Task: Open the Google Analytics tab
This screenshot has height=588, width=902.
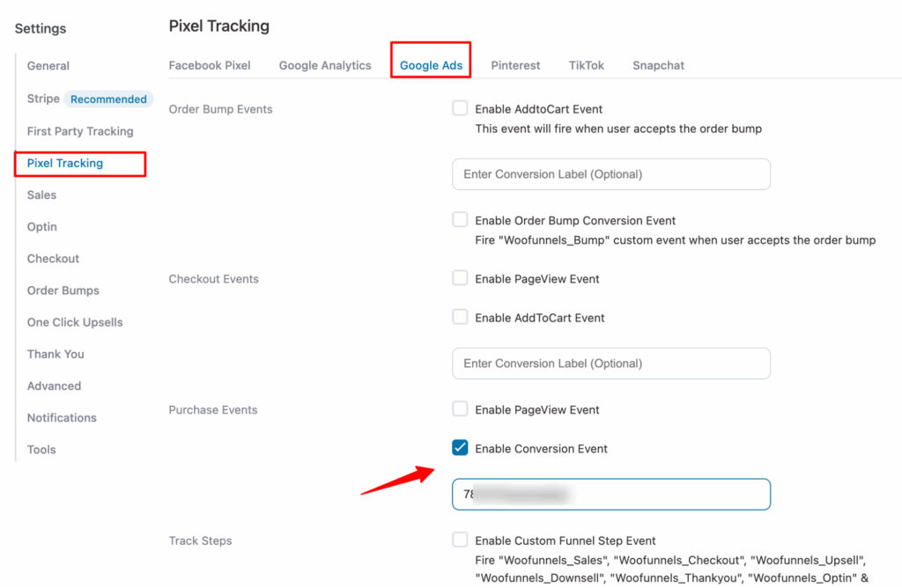Action: coord(325,65)
